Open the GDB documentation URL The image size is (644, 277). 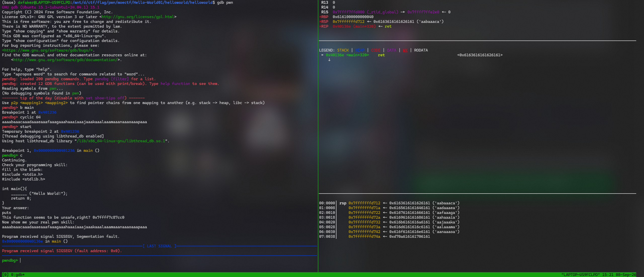[x=65, y=60]
